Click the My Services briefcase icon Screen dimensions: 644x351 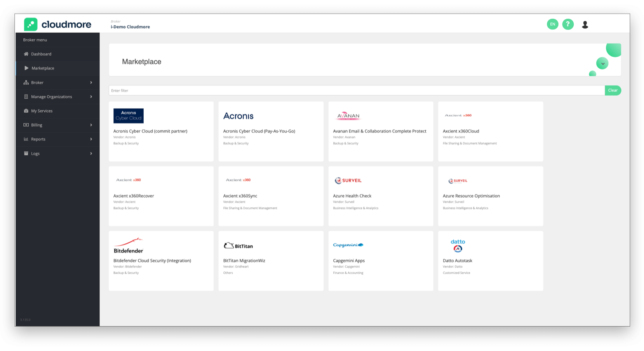(x=26, y=111)
